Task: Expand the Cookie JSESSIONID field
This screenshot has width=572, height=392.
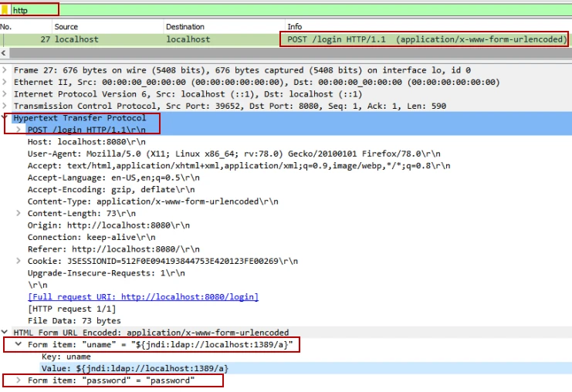Action: pyautogui.click(x=19, y=261)
